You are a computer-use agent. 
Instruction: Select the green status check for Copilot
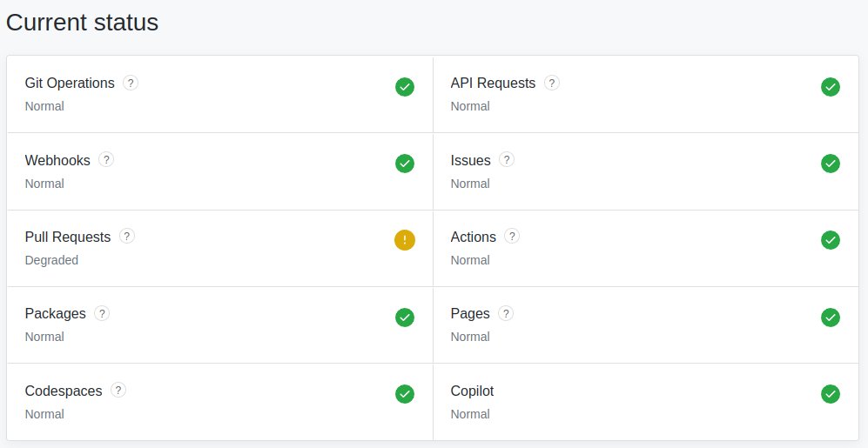coord(831,394)
